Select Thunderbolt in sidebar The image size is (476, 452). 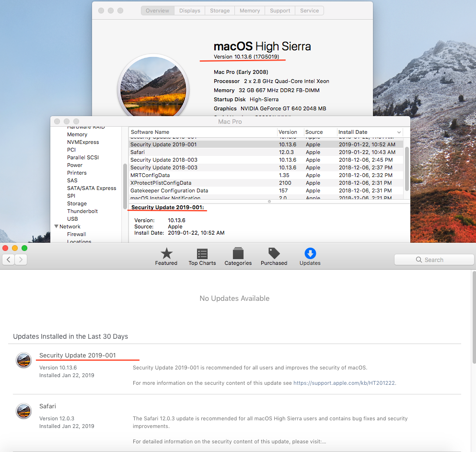tap(82, 211)
